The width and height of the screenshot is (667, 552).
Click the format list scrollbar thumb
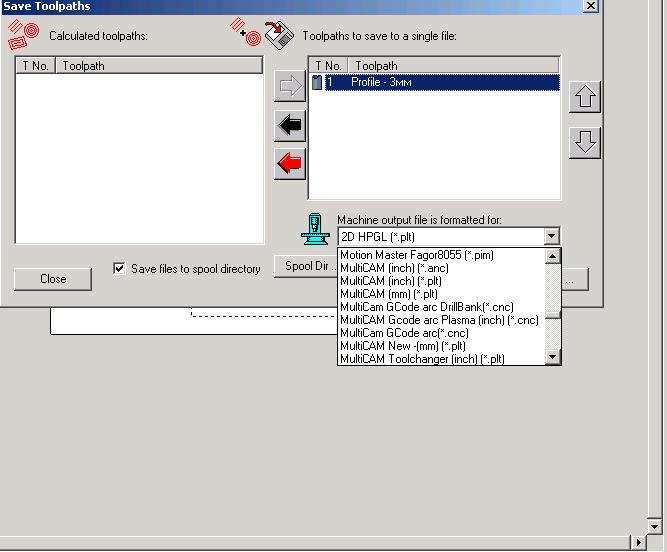[553, 314]
